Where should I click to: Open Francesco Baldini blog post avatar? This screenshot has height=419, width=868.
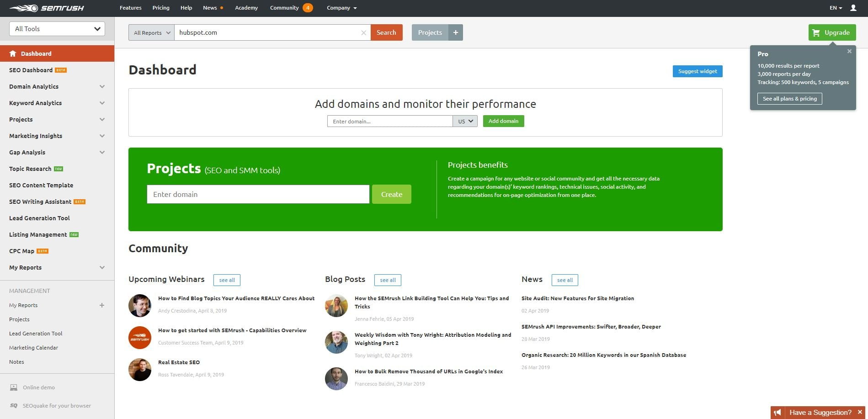click(336, 379)
